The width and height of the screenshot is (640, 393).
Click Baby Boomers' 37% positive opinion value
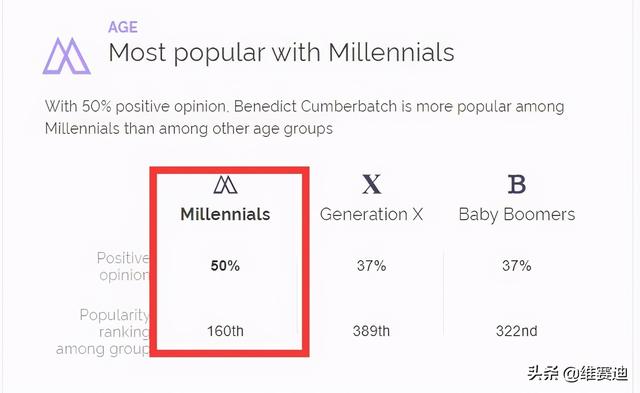517,266
